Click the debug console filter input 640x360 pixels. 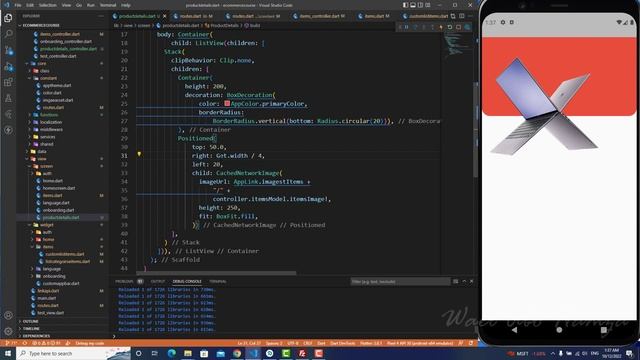[400, 281]
